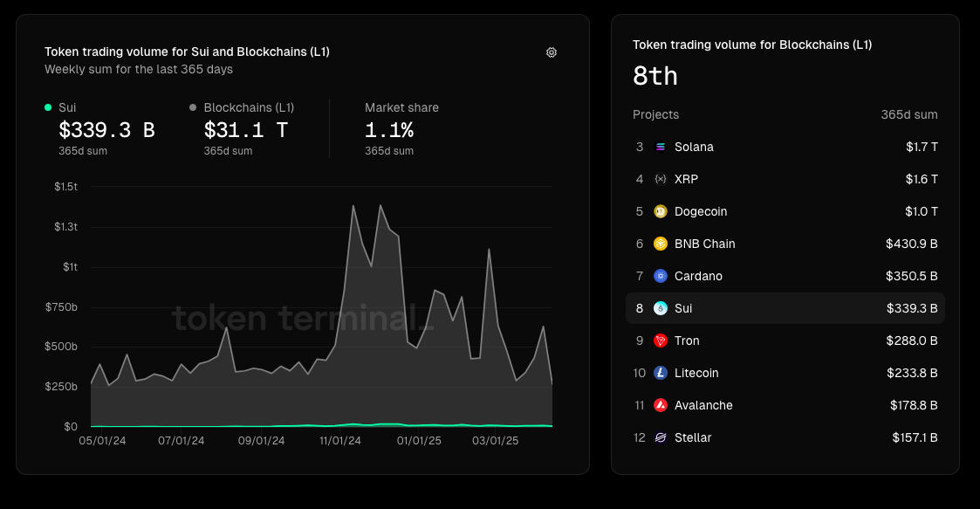Click the BNB Chain logo icon
This screenshot has height=509, width=980.
point(661,244)
